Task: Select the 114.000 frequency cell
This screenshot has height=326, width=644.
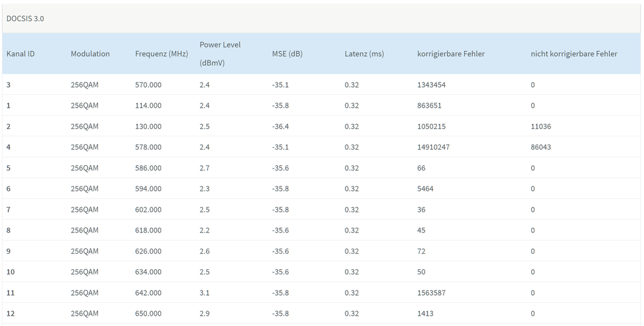Action: pos(148,105)
